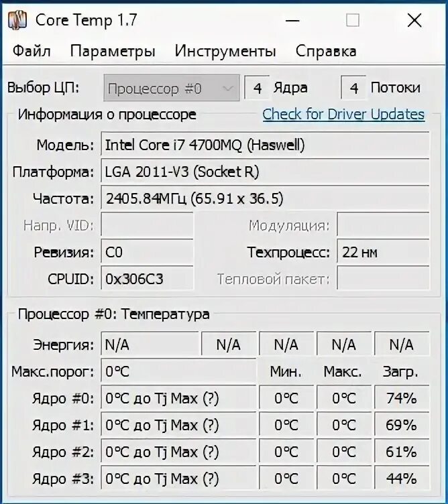Click the Ядро #2 temperature reading
The height and width of the screenshot is (504, 448).
[x=178, y=452]
